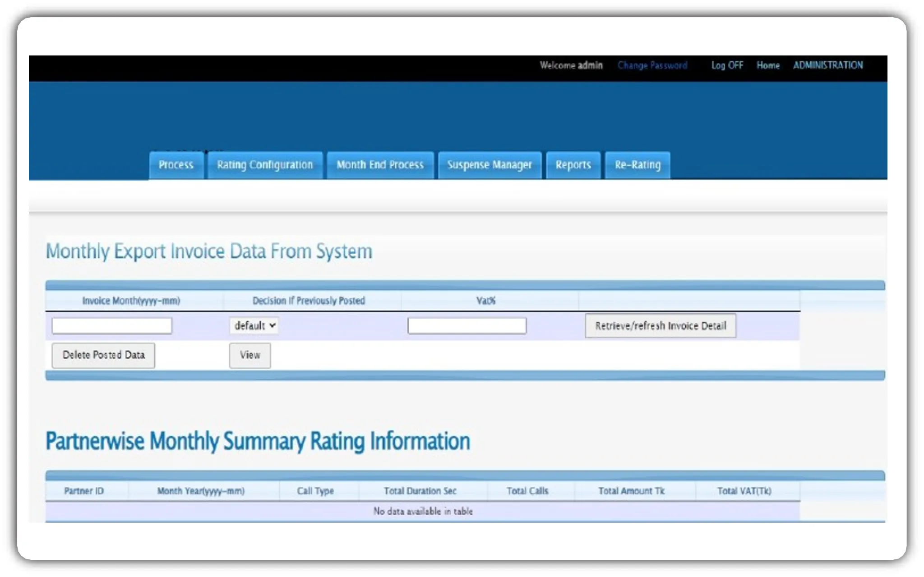Click inside the Vat% input field
Image resolution: width=924 pixels, height=577 pixels.
467,325
